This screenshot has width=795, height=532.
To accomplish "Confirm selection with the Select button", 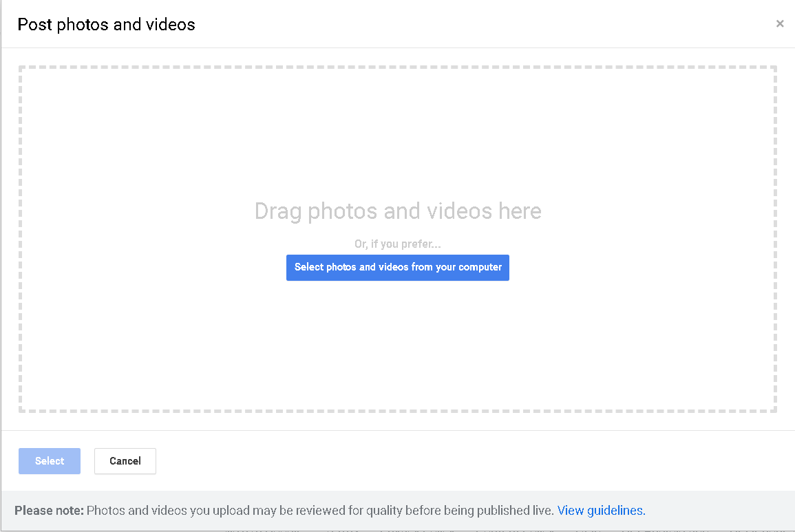I will [x=49, y=461].
